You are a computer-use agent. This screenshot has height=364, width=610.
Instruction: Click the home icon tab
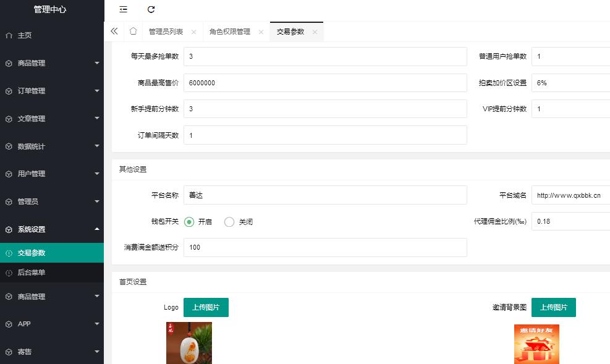pos(133,32)
